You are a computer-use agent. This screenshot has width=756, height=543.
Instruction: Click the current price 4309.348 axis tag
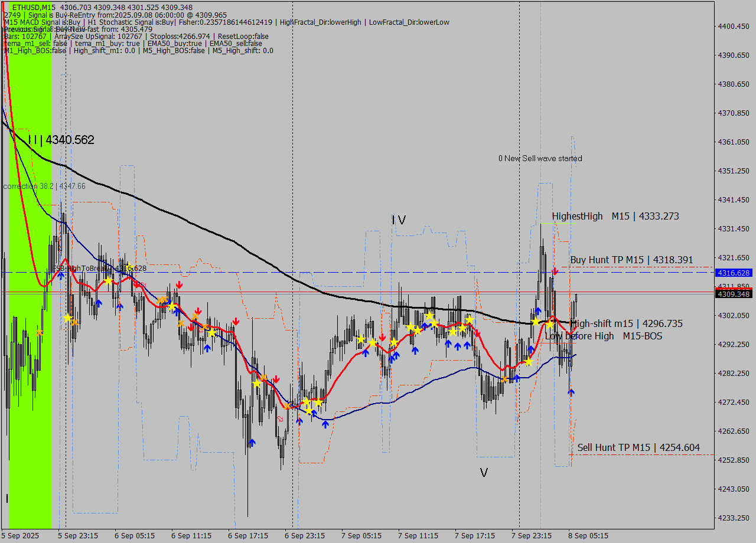coord(732,294)
